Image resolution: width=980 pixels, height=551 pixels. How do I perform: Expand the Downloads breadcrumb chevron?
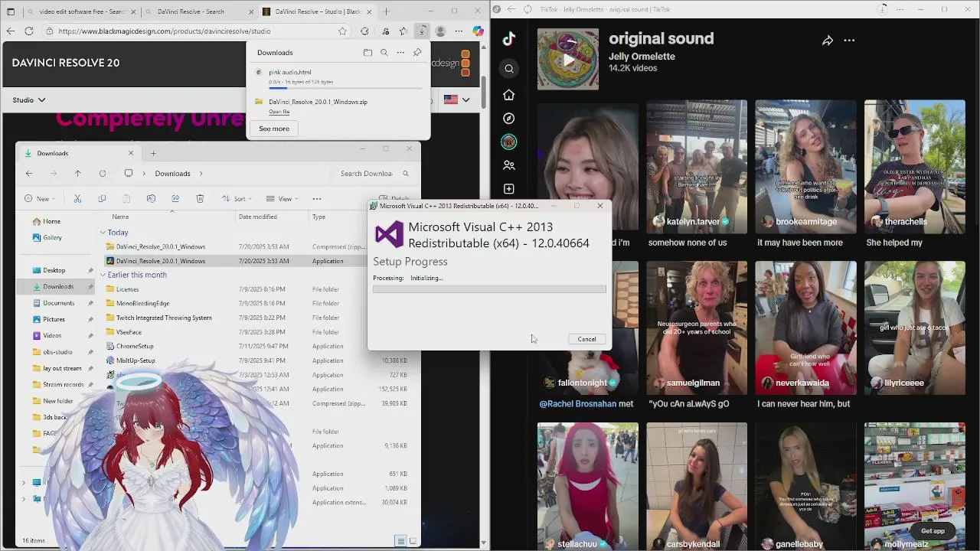click(201, 174)
